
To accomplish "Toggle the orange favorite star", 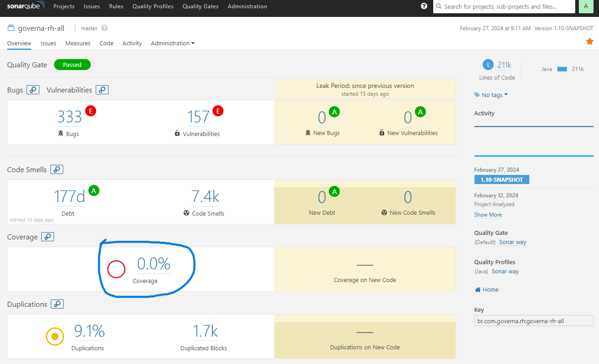I will [590, 42].
